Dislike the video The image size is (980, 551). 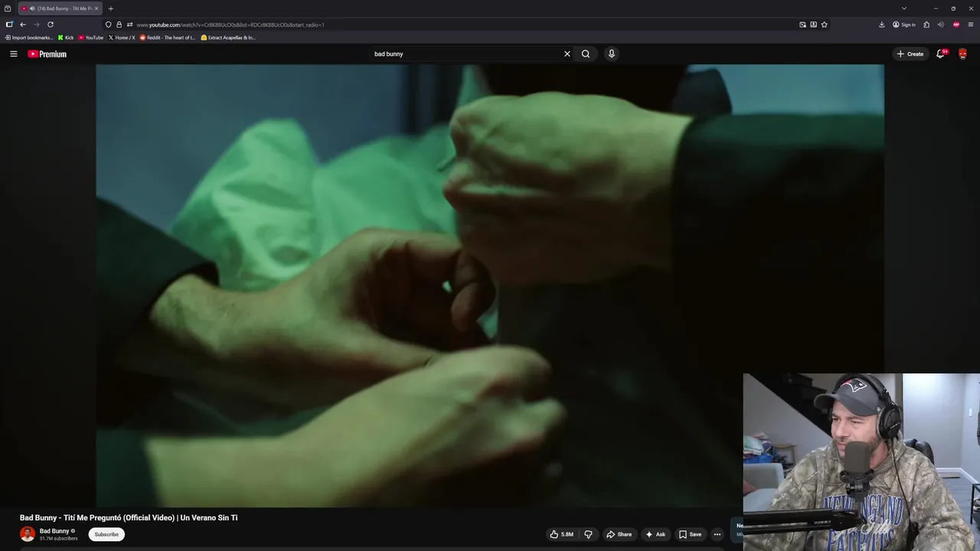[x=588, y=534]
